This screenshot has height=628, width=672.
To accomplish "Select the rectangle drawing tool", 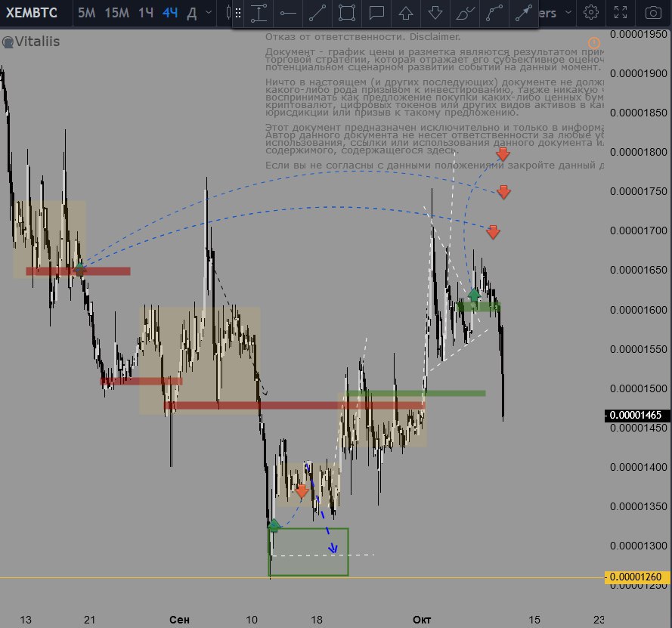I will pyautogui.click(x=347, y=13).
